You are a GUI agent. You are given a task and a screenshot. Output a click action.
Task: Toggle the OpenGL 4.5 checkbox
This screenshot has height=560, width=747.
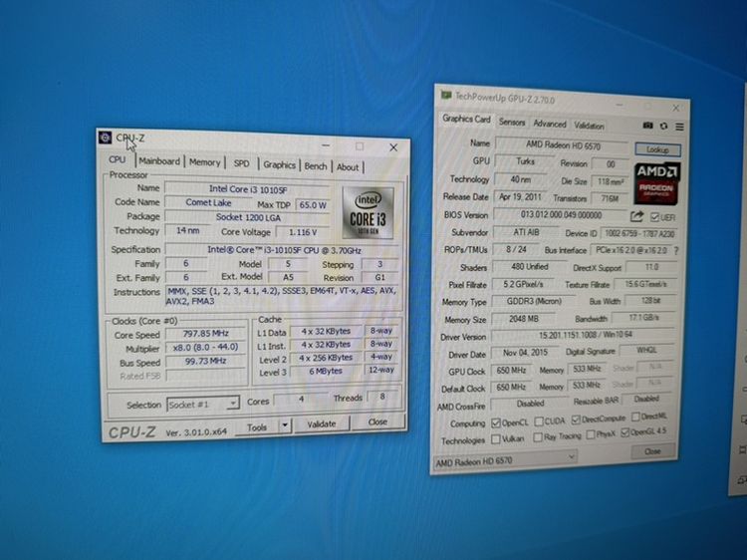(x=624, y=432)
